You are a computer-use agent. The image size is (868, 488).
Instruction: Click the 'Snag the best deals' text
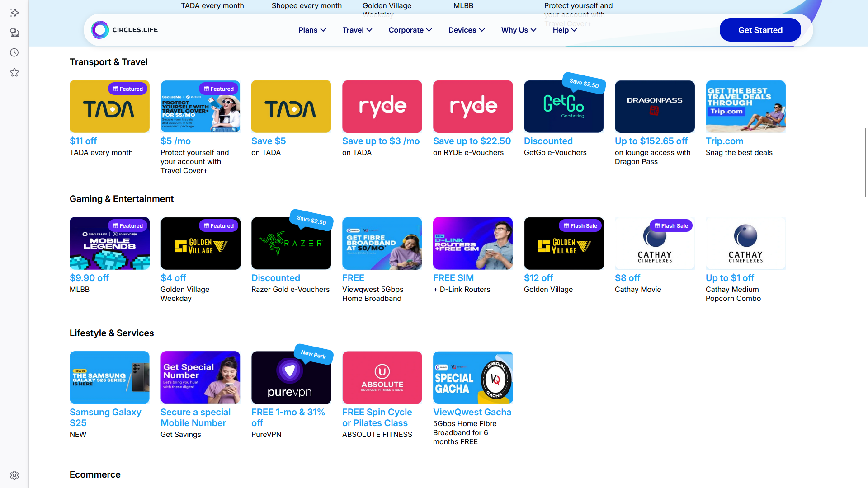point(739,153)
